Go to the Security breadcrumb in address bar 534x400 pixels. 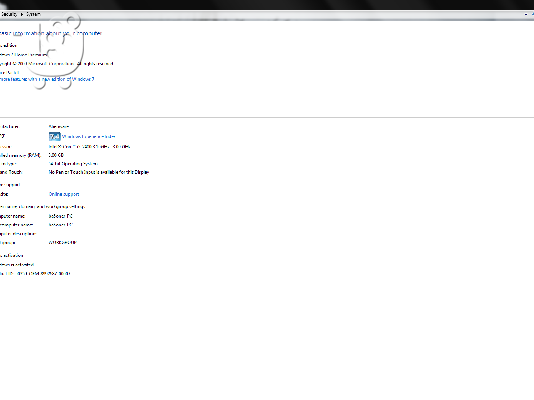click(x=9, y=14)
